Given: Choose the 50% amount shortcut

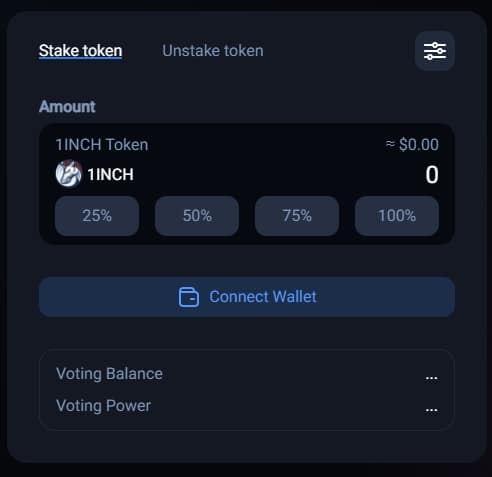Looking at the screenshot, I should (x=197, y=216).
